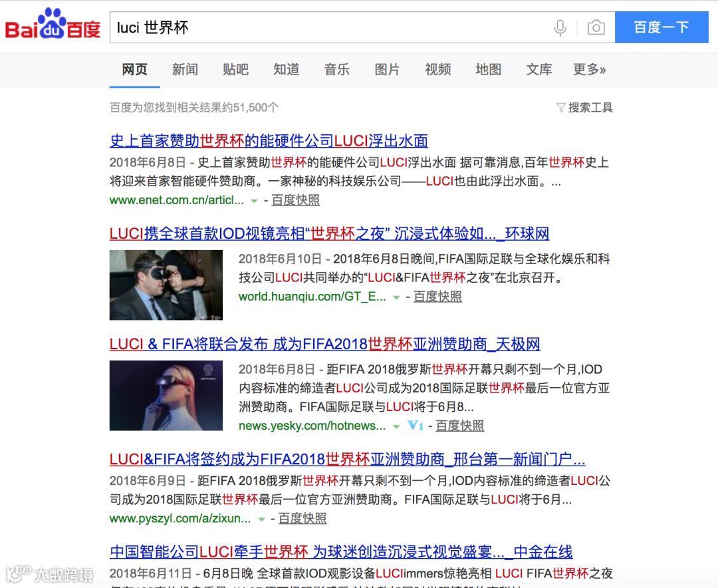Open the 音乐 tab
This screenshot has width=718, height=588.
point(336,70)
